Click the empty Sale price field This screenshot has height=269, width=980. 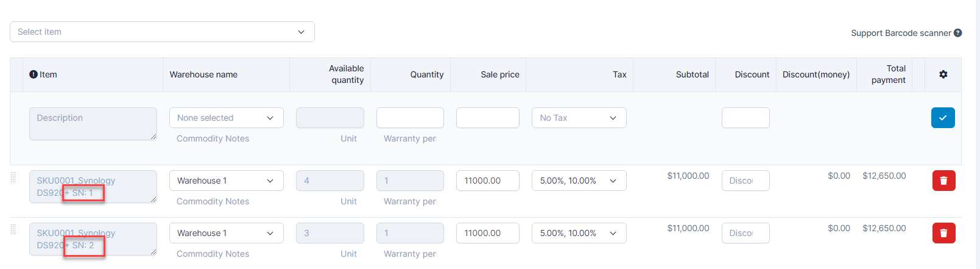pos(487,118)
